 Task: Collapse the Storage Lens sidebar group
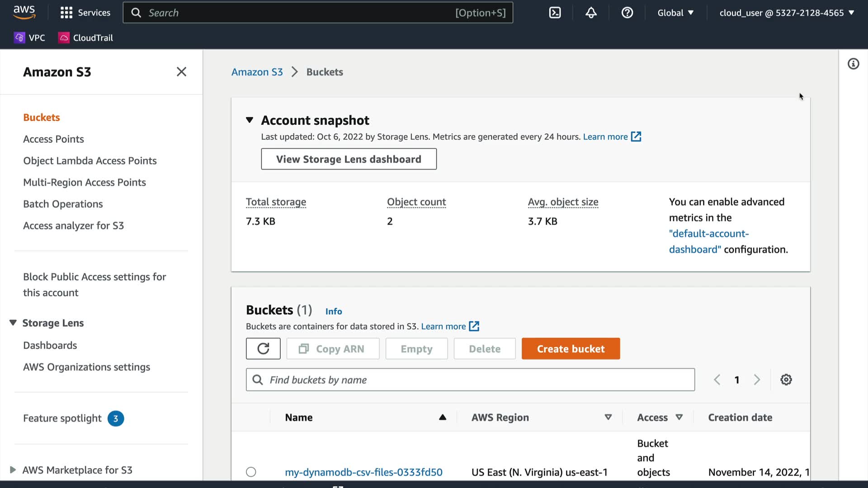pos(13,323)
